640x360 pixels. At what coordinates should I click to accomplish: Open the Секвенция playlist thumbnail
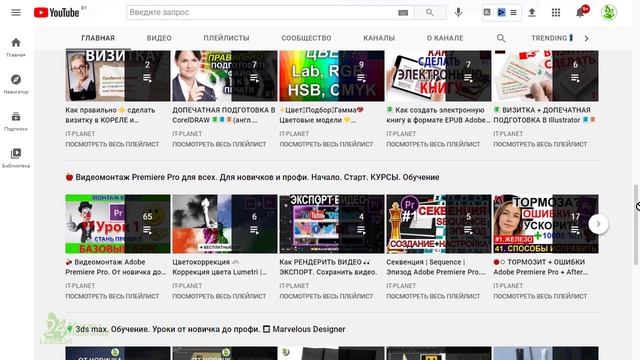(x=439, y=224)
